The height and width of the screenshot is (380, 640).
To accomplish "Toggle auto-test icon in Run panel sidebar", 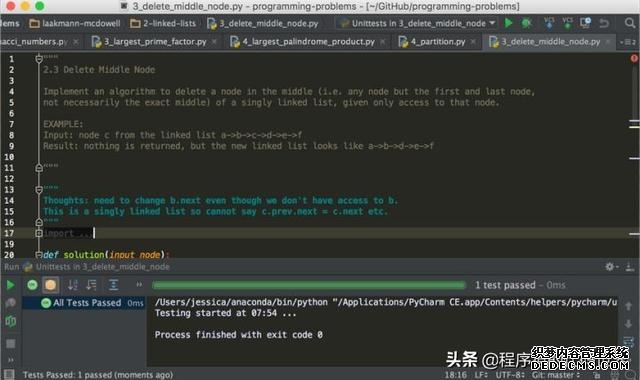I will tap(11, 321).
